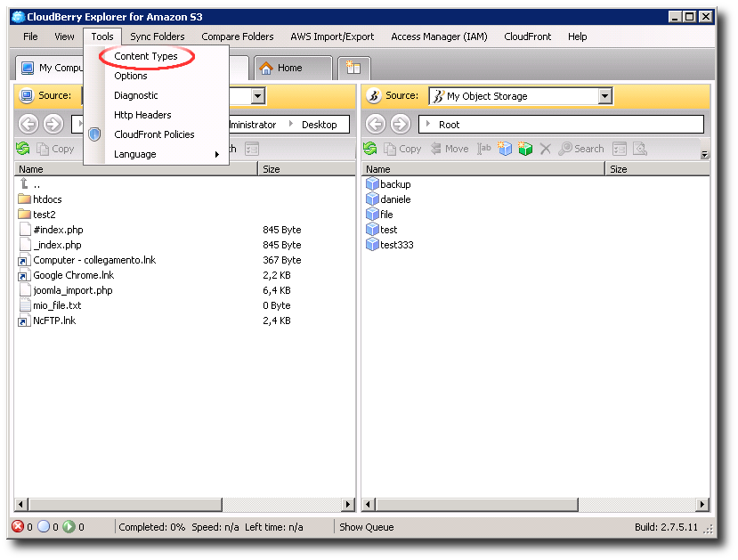Sort right pane by Name column
This screenshot has width=738, height=560.
pos(483,169)
